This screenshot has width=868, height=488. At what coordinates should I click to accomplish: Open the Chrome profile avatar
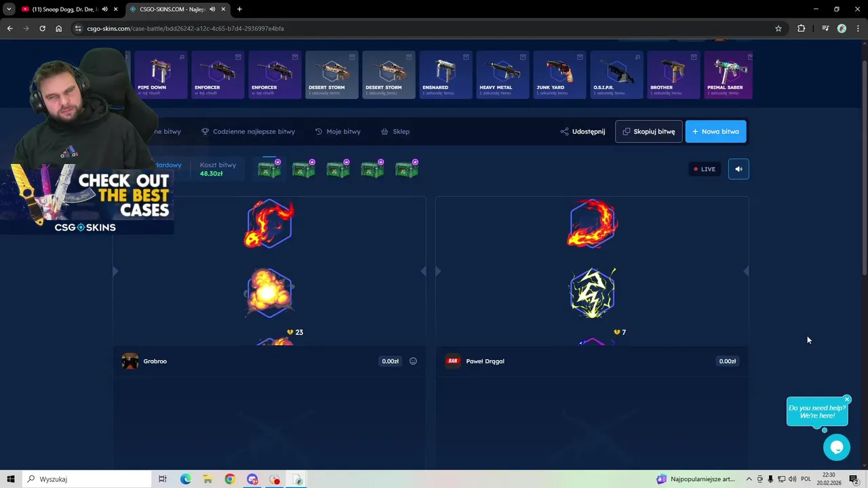click(x=842, y=28)
